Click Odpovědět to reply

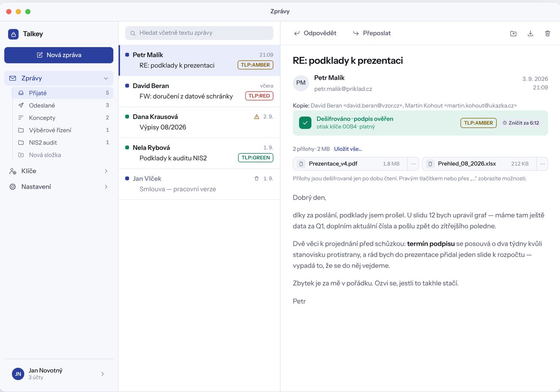tap(315, 33)
